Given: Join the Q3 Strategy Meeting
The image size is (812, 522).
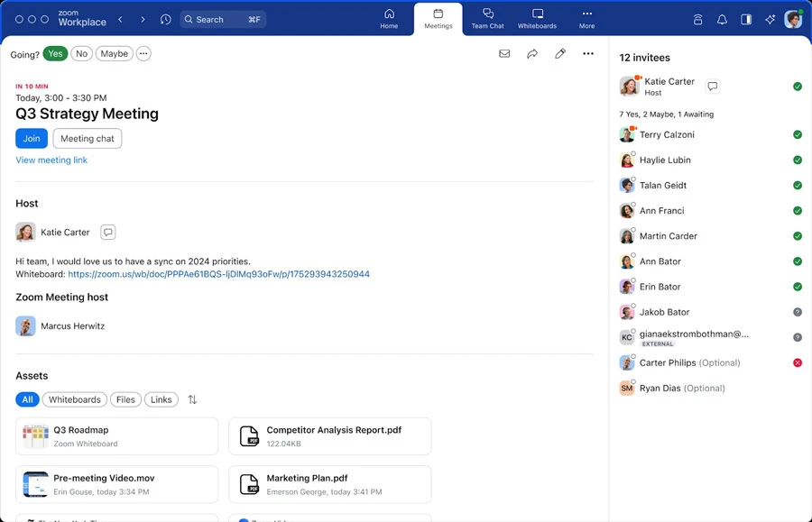Looking at the screenshot, I should 31,138.
